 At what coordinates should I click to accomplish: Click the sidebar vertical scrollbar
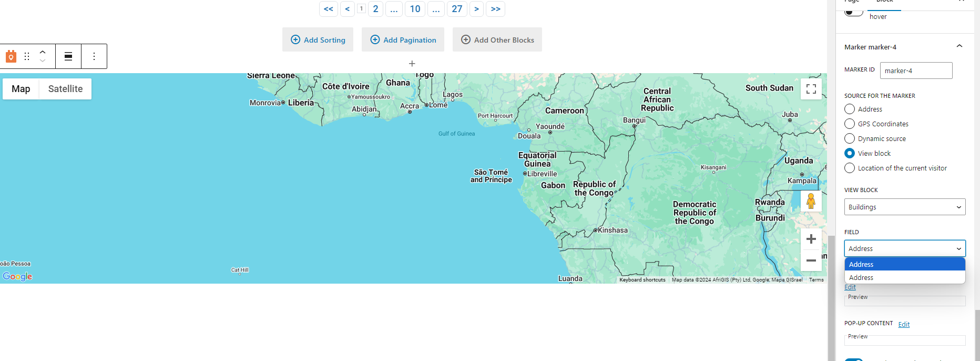(977, 335)
